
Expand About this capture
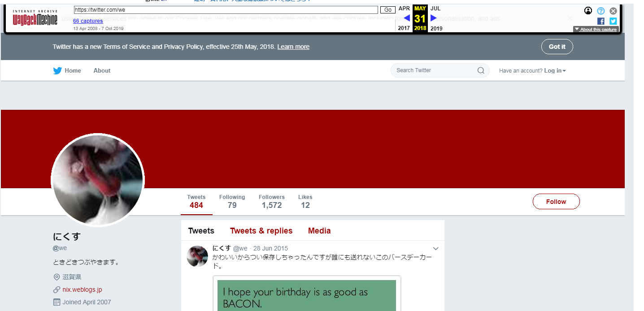point(596,29)
